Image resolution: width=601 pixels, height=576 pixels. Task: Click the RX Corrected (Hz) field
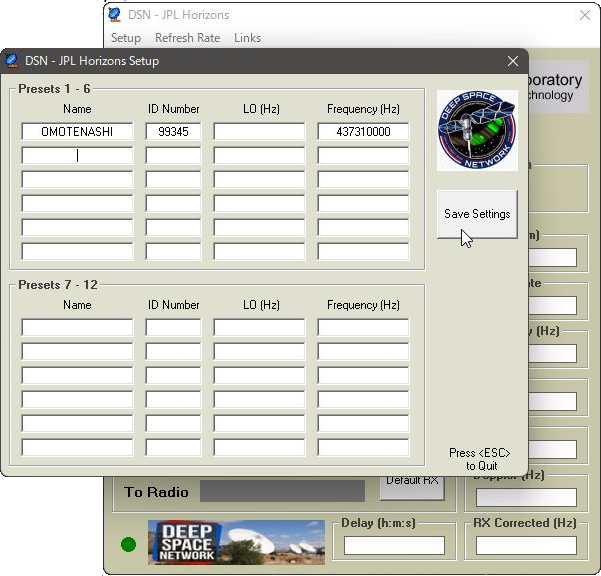pos(526,546)
